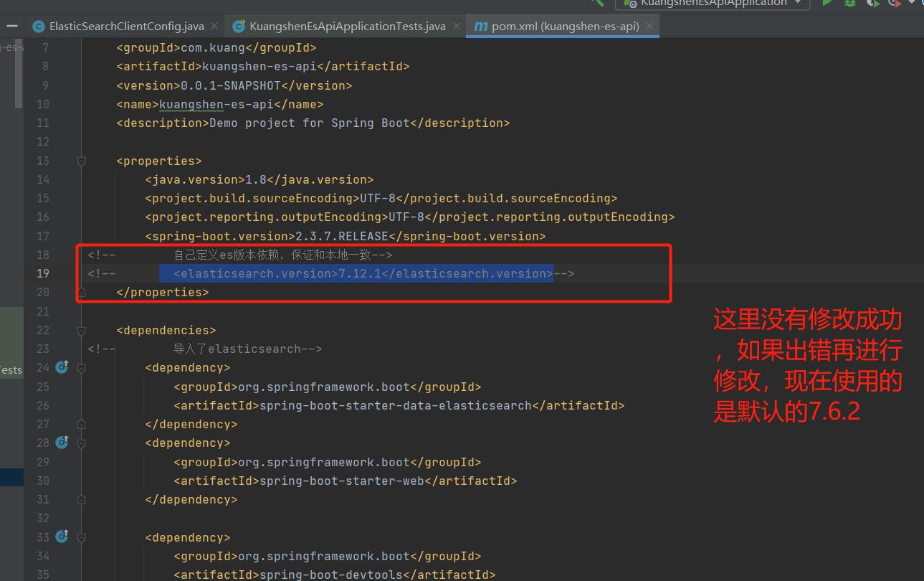The width and height of the screenshot is (924, 581).
Task: Click the spring-boot.version 2.3.7.RELEASE line
Action: (345, 236)
